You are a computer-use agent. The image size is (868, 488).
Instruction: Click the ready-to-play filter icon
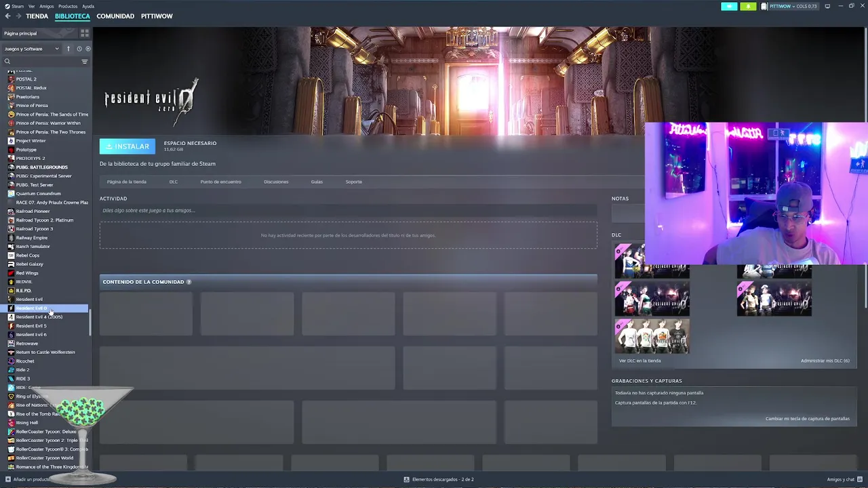87,49
